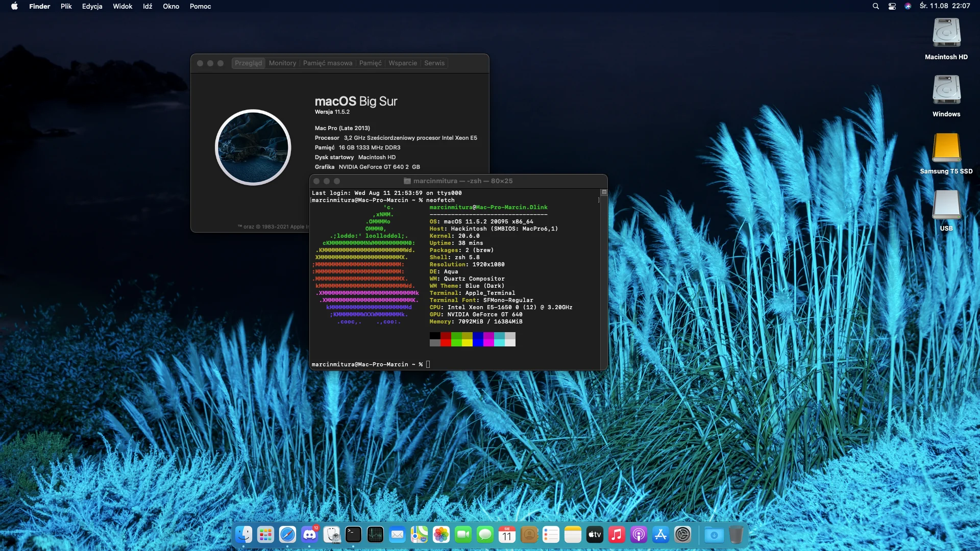Open Spotlight search in menu bar
The width and height of the screenshot is (980, 551).
pos(875,6)
